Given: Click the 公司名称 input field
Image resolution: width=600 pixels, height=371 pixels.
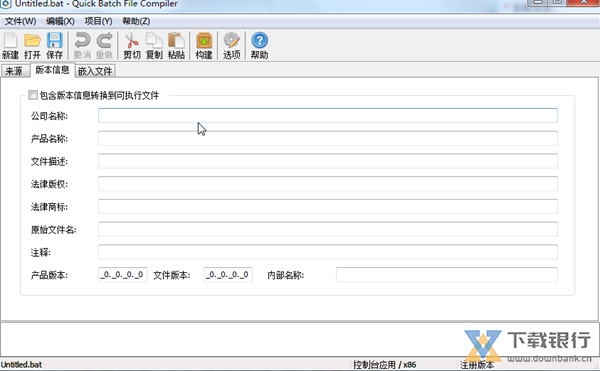Looking at the screenshot, I should (x=328, y=116).
